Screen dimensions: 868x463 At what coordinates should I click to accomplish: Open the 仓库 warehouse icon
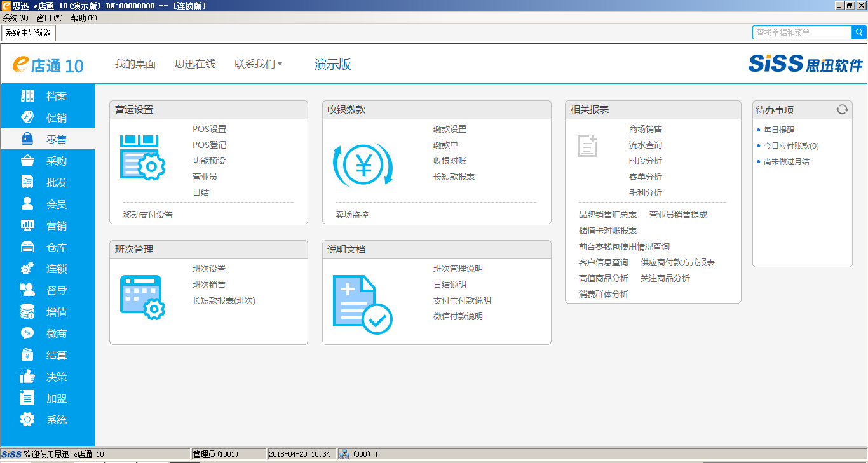tap(27, 247)
